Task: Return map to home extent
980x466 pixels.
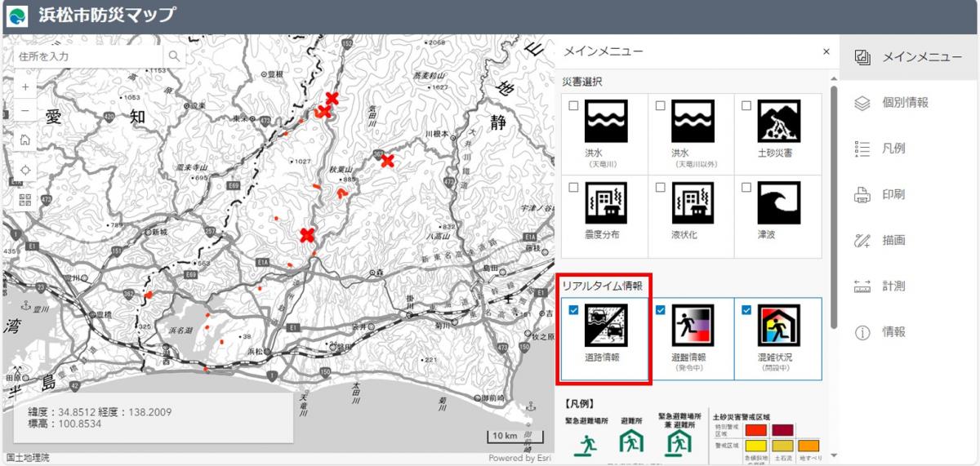Action: coord(25,140)
